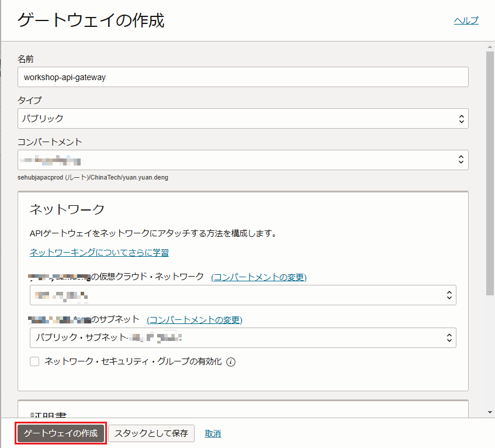This screenshot has width=495, height=448.
Task: Click コンパートメントの変更 next to サブネット
Action: (194, 319)
